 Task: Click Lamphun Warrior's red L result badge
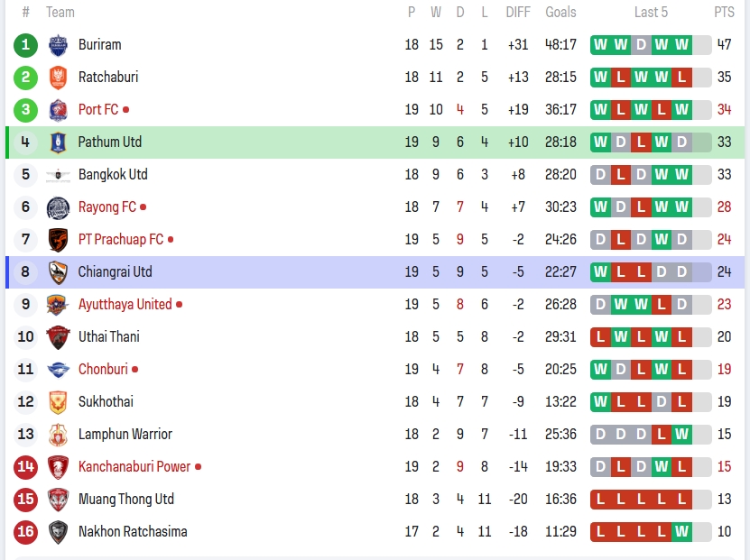662,434
